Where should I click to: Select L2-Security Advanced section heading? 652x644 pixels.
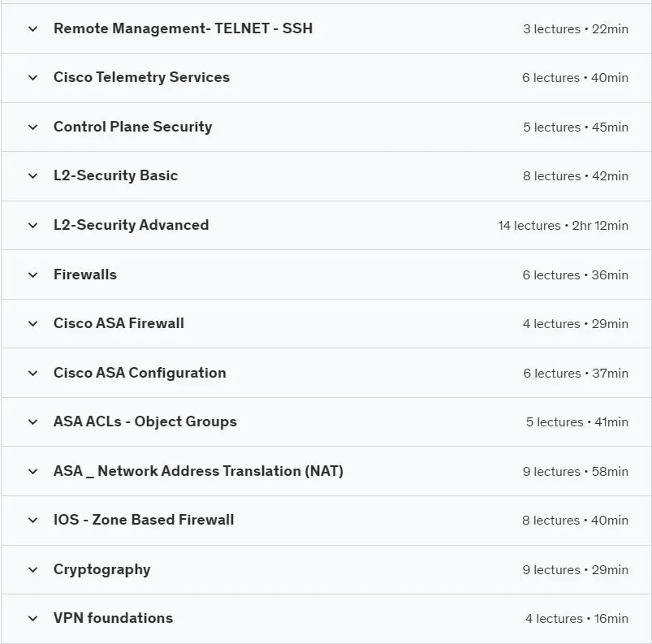(132, 225)
